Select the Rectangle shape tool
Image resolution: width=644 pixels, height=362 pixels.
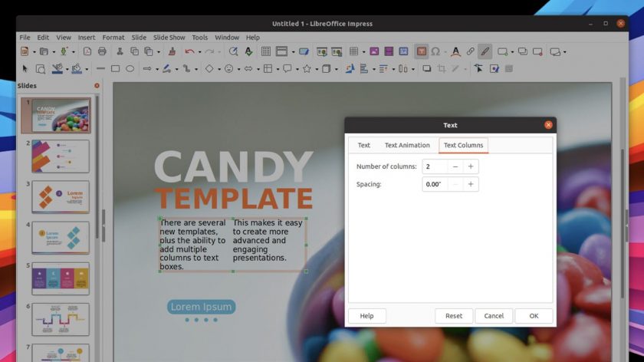pos(116,68)
